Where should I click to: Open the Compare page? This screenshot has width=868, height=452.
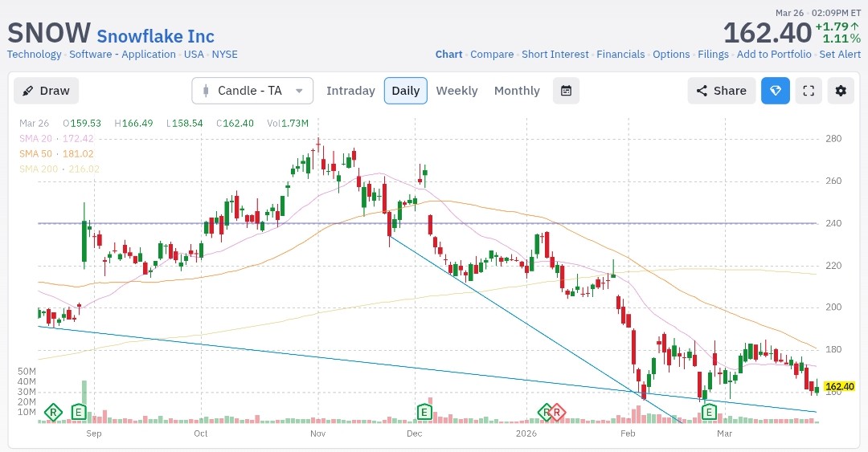[x=492, y=55]
